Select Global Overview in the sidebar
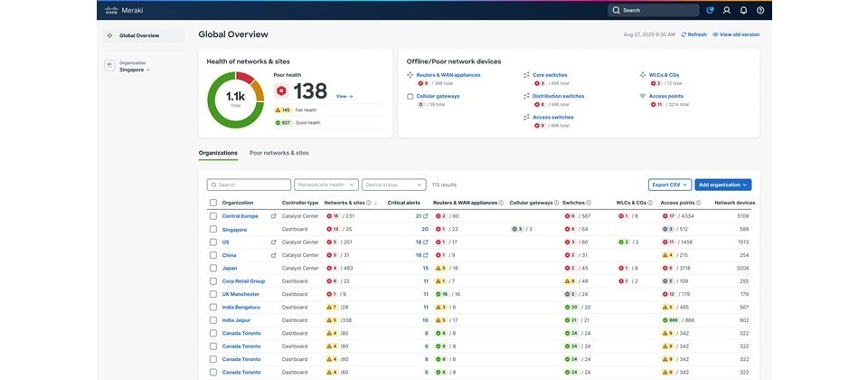 point(139,35)
